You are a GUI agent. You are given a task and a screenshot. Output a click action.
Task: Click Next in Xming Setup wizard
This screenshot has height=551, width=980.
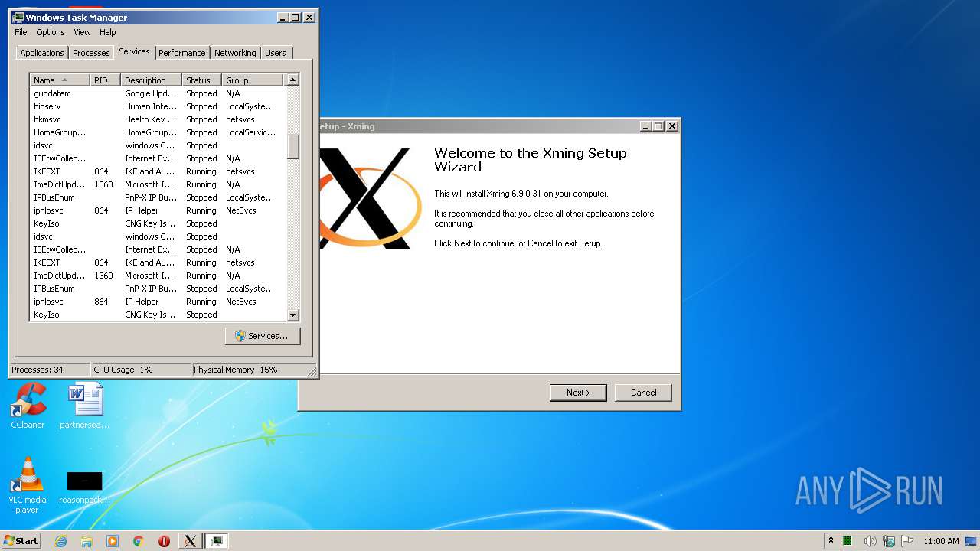point(578,393)
